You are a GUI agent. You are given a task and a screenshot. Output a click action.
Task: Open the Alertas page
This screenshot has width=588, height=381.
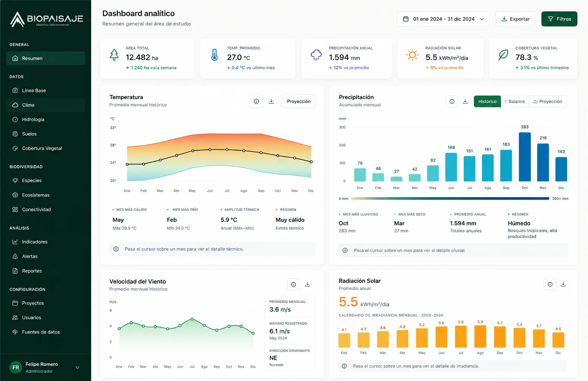46,257
